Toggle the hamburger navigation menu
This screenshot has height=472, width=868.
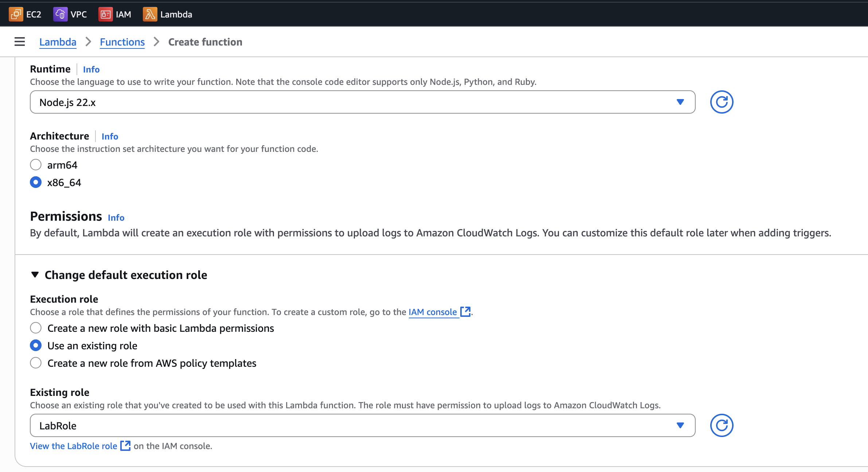point(20,42)
